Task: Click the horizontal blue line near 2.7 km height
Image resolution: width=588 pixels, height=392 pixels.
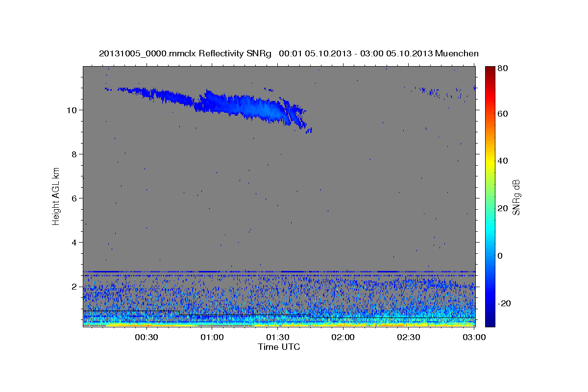Action: pos(279,271)
